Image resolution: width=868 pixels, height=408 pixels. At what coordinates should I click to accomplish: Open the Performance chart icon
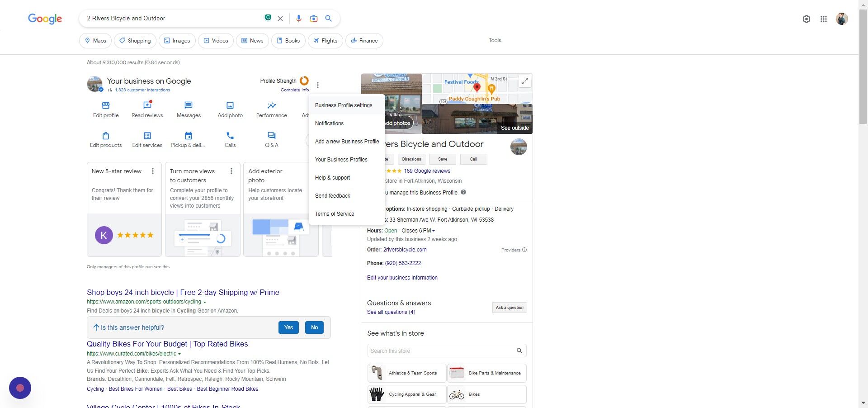271,105
